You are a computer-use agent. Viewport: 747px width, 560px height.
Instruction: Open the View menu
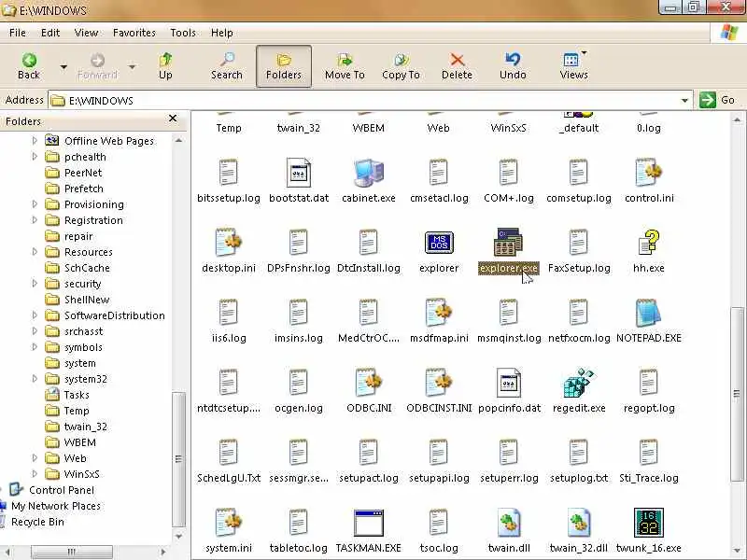click(86, 33)
